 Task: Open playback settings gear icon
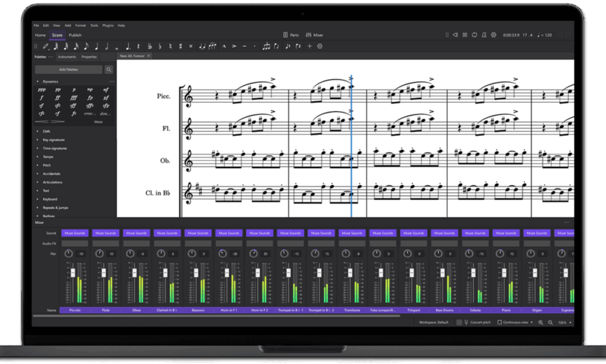pyautogui.click(x=493, y=35)
